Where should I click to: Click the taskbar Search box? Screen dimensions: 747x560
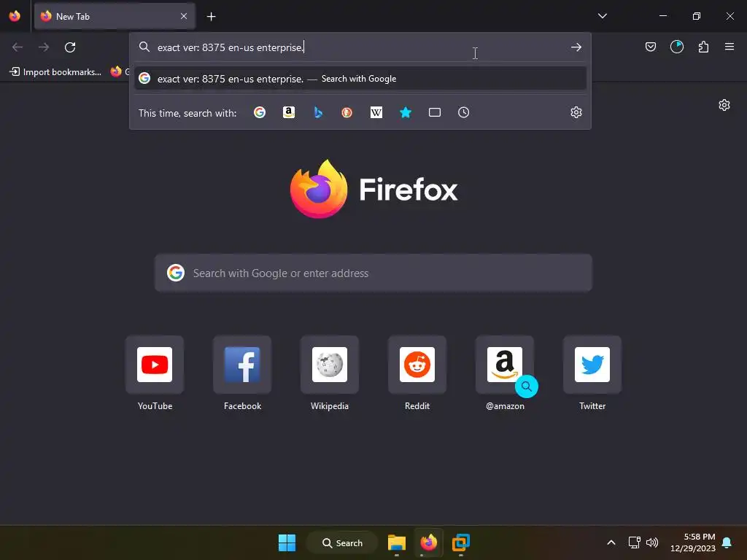pyautogui.click(x=342, y=542)
